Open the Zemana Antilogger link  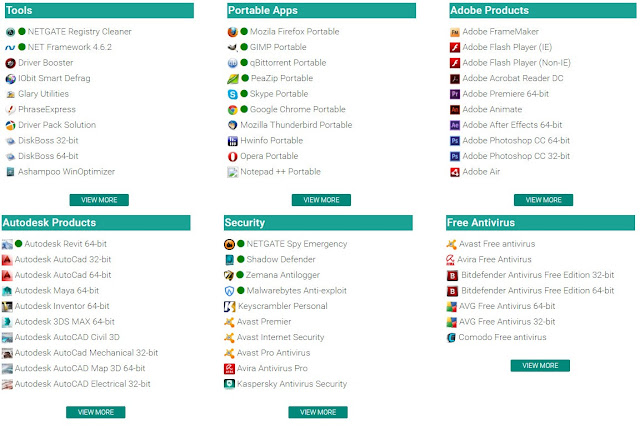(x=282, y=275)
